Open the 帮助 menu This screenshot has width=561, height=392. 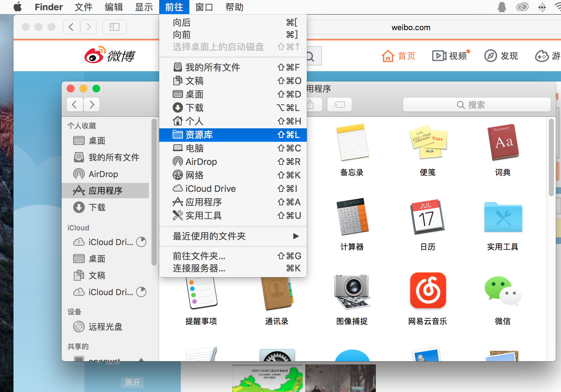point(234,7)
